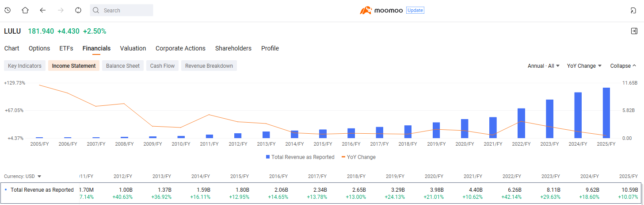The image size is (644, 205).
Task: Click the search magnifier icon
Action: point(96,10)
